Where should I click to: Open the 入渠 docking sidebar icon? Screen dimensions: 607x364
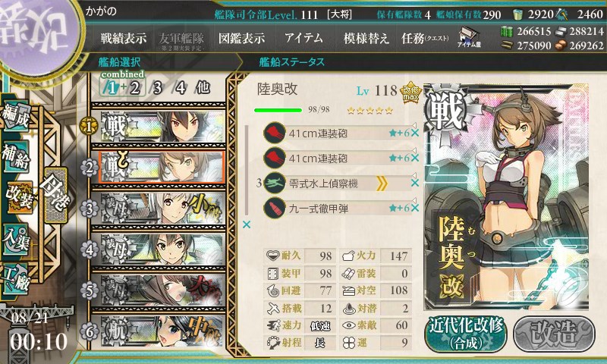16,240
